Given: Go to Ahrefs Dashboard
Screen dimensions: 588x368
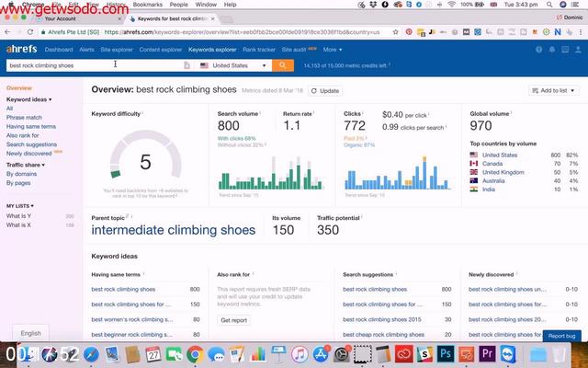Looking at the screenshot, I should point(59,49).
